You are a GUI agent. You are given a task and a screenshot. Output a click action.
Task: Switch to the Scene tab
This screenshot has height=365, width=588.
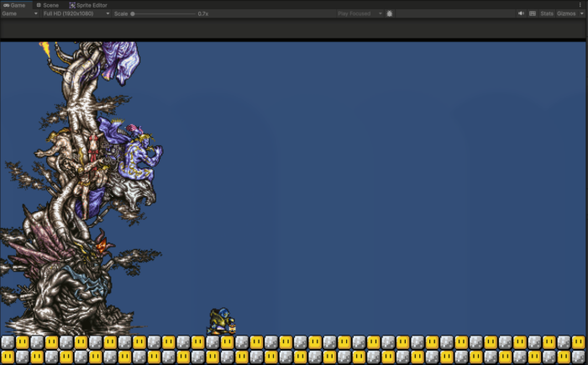coord(47,5)
